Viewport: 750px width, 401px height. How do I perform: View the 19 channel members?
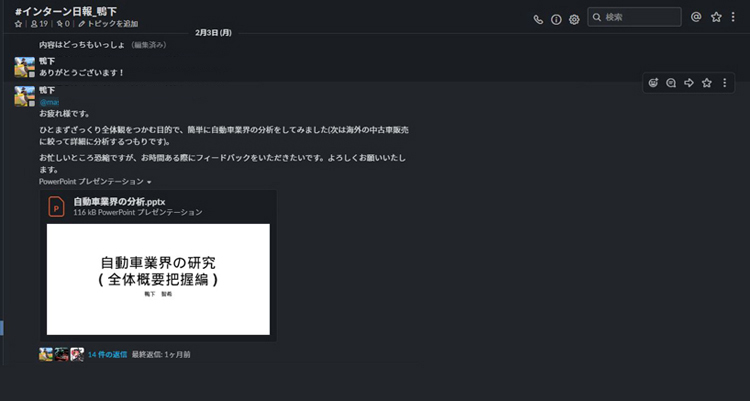[x=39, y=23]
